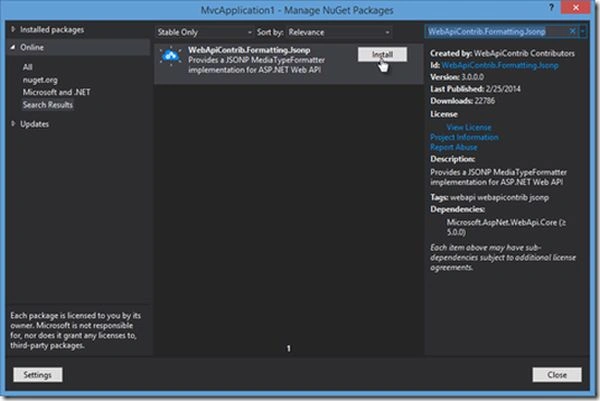Clear the search box with the X icon
Screen dimensions: 600x401
[x=572, y=31]
